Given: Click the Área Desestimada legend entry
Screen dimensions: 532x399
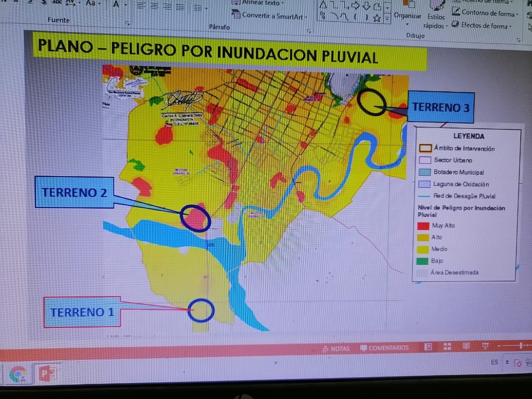Looking at the screenshot, I should pyautogui.click(x=448, y=273).
